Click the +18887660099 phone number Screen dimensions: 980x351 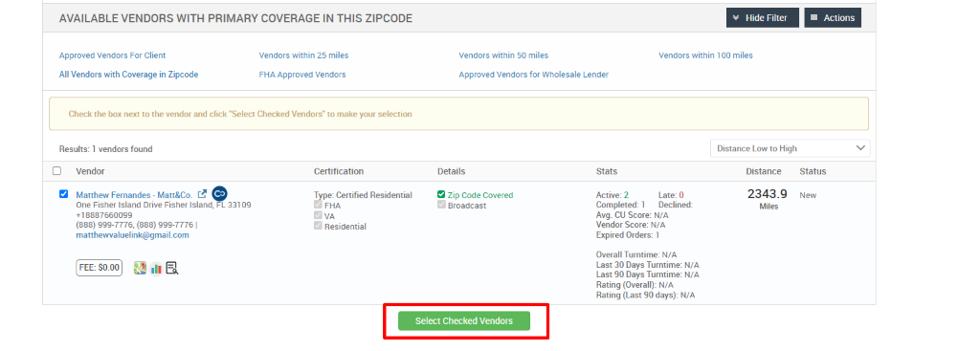point(103,215)
